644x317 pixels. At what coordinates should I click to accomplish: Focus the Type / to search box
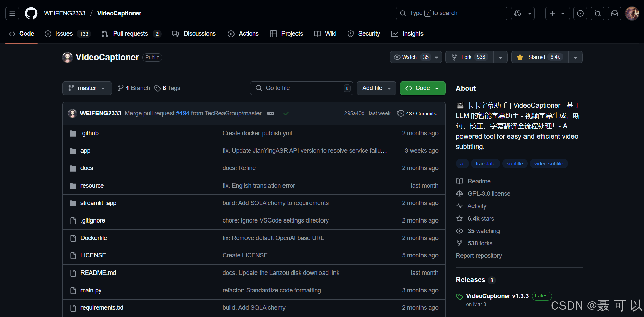coord(452,13)
